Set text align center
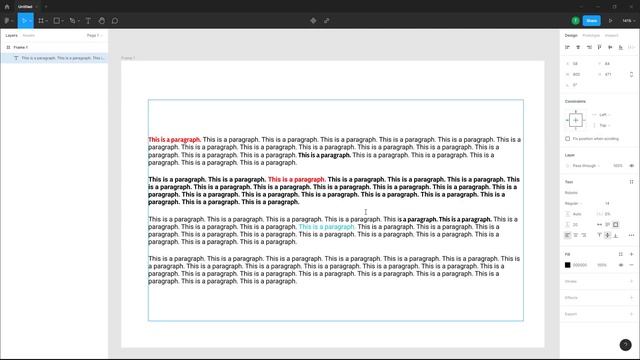This screenshot has height=360, width=640. pos(576,235)
